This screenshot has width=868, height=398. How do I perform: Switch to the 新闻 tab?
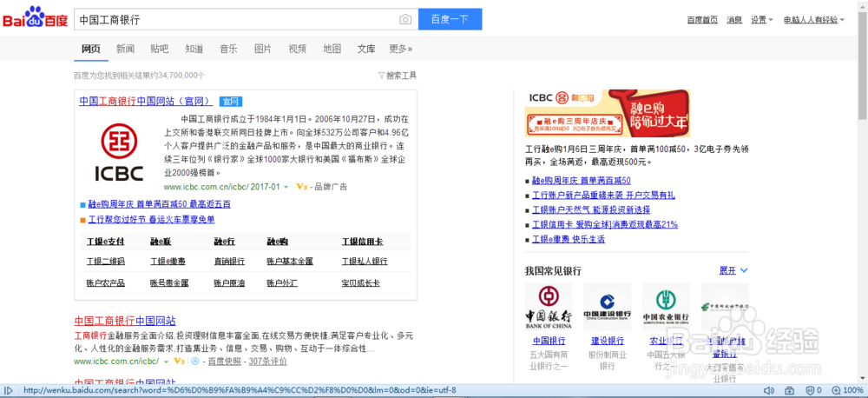[125, 49]
